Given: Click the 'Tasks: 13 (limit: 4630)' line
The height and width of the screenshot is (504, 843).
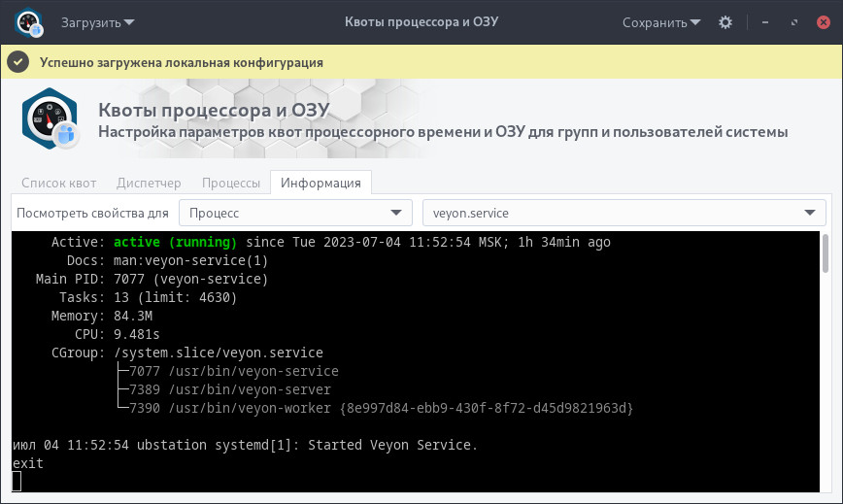Looking at the screenshot, I should coord(148,298).
